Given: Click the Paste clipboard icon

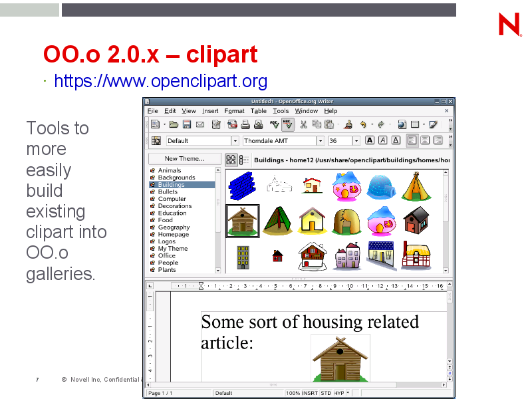Looking at the screenshot, I should [329, 124].
